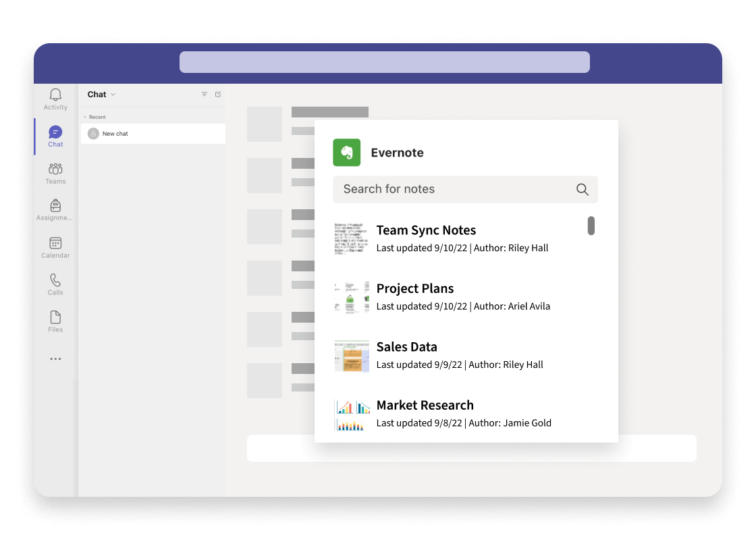Image resolution: width=756 pixels, height=540 pixels.
Task: Select the Sales Data title
Action: click(407, 347)
